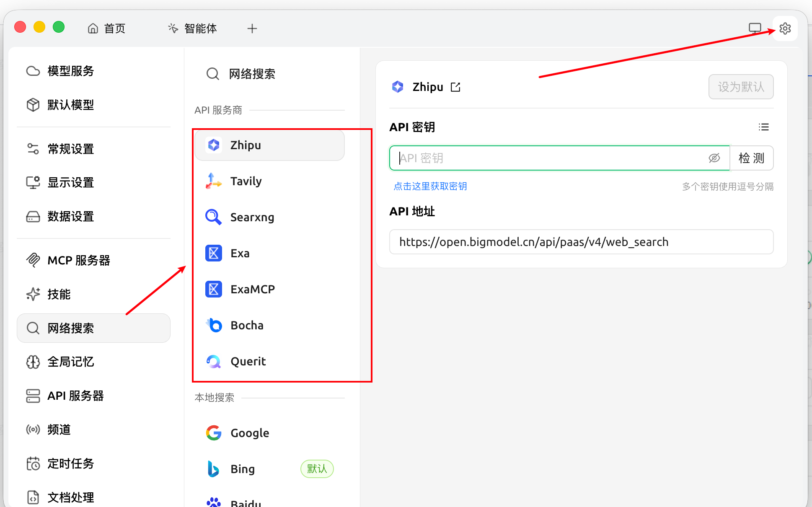Screen dimensions: 812x507
Task: Select the Querit search provider
Action: point(269,361)
